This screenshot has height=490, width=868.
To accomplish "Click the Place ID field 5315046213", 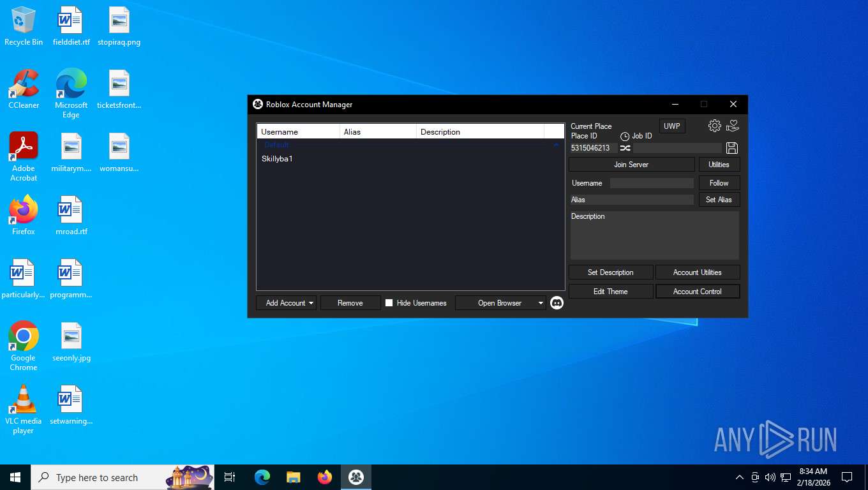I will point(594,148).
